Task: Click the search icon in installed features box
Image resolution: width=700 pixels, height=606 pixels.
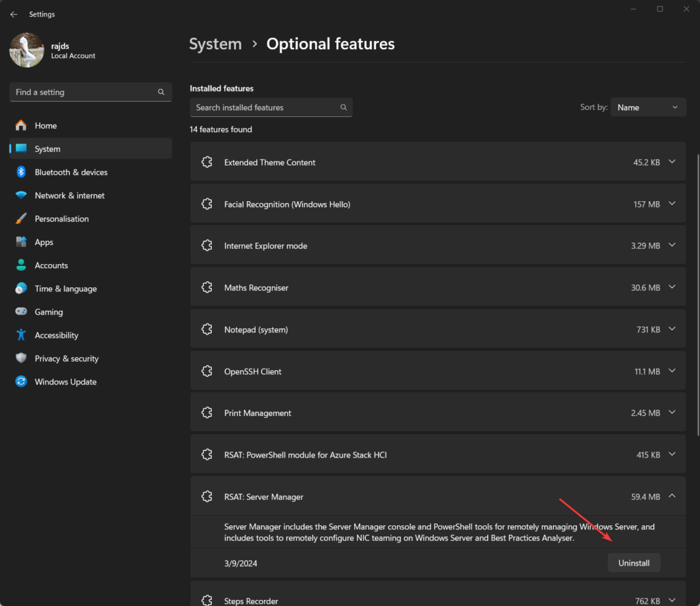Action: pyautogui.click(x=343, y=107)
